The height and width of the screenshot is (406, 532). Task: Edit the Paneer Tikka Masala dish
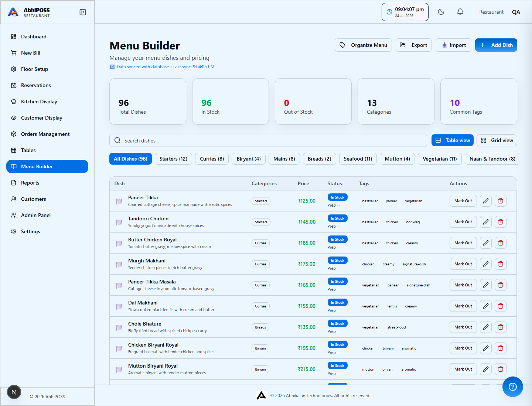click(486, 285)
